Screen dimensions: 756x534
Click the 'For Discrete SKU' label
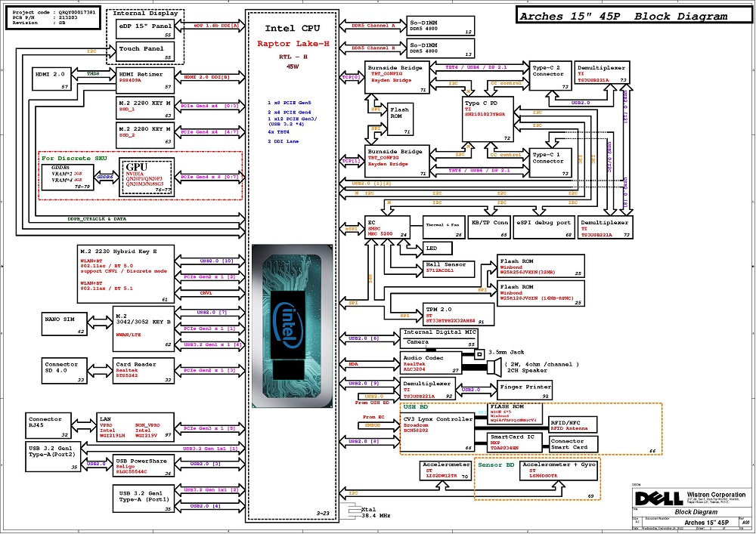coord(74,158)
